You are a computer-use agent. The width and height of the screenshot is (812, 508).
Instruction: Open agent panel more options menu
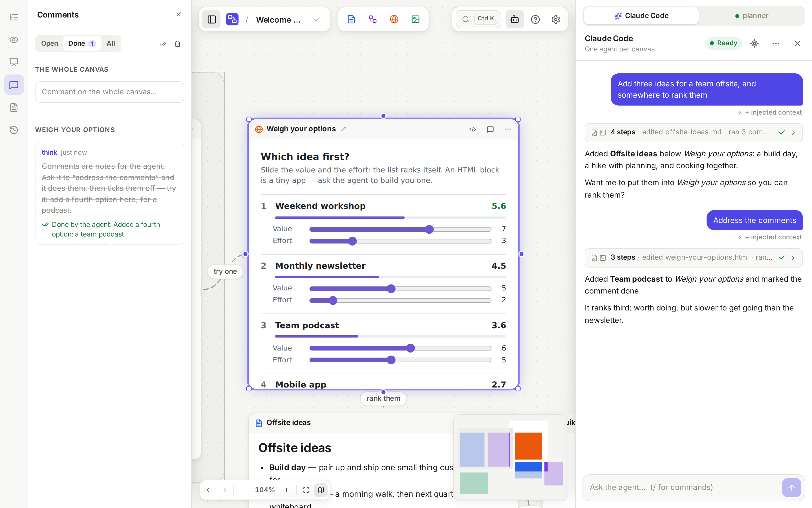pos(776,43)
